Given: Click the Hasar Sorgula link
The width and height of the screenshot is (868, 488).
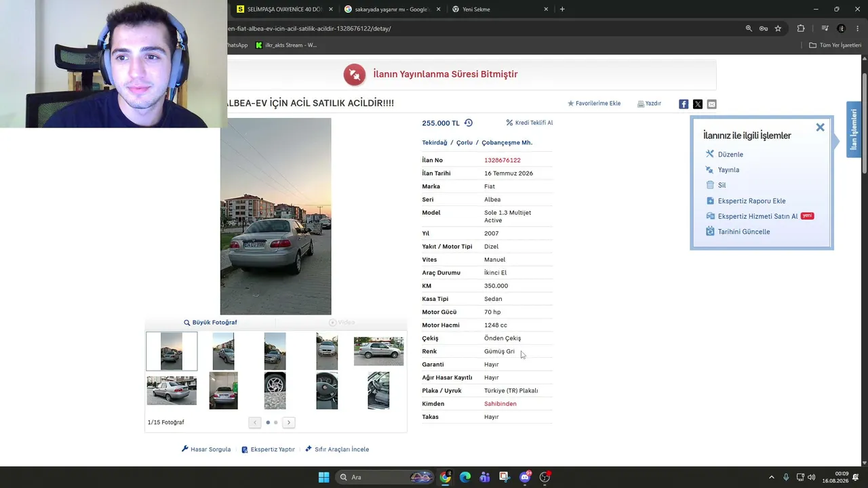Looking at the screenshot, I should point(206,449).
